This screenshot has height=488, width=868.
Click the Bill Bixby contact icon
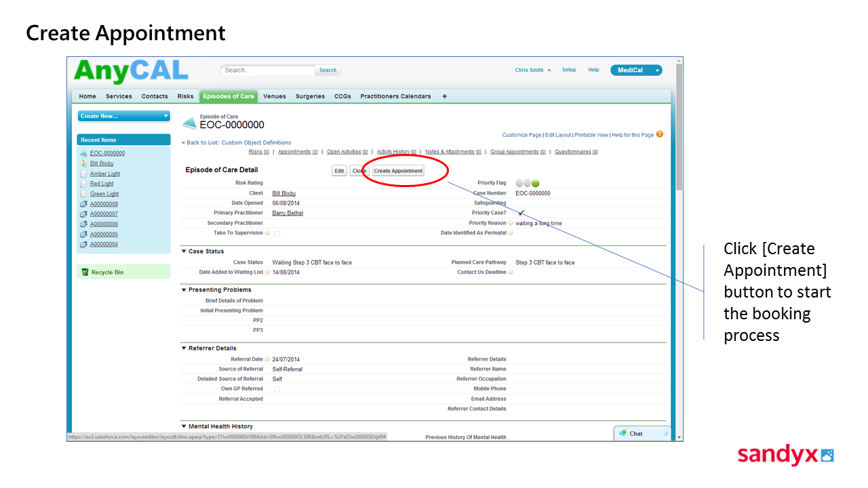click(x=83, y=163)
